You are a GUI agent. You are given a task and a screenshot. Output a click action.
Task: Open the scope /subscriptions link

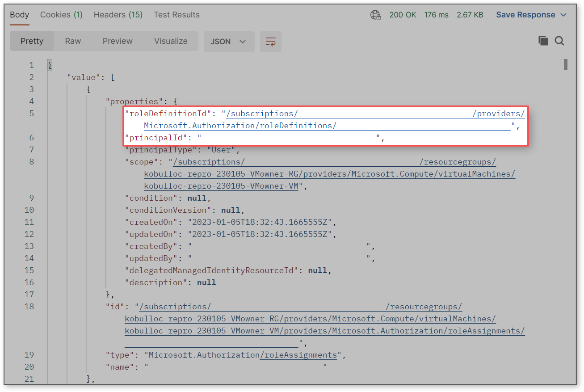click(209, 162)
